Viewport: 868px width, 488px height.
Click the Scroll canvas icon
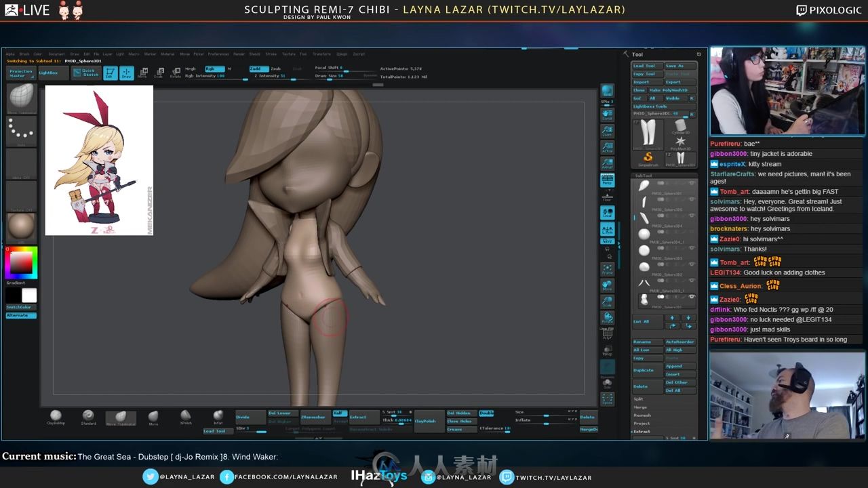[608, 114]
